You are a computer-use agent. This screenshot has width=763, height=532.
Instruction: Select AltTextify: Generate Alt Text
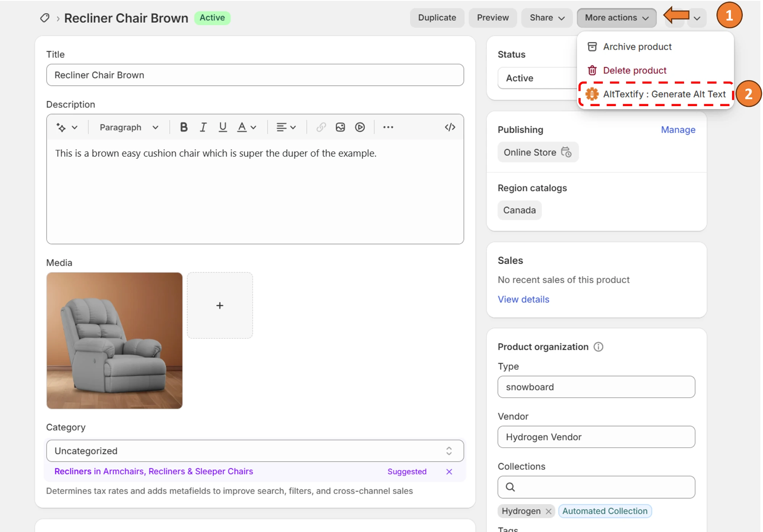coord(664,94)
